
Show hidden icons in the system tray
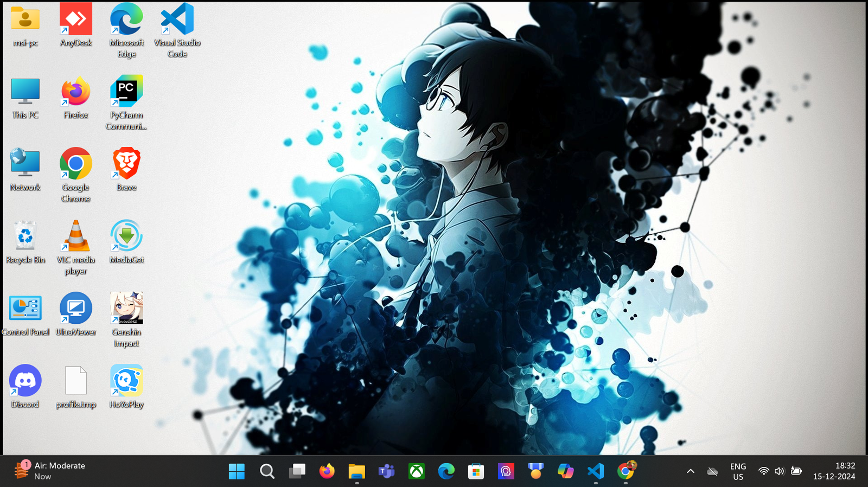coord(691,471)
